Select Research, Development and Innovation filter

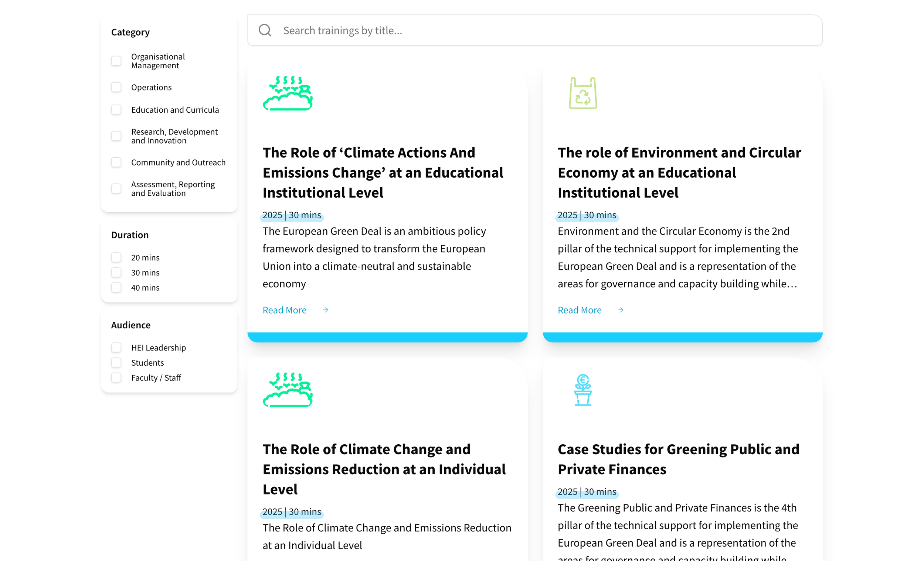coord(116,136)
